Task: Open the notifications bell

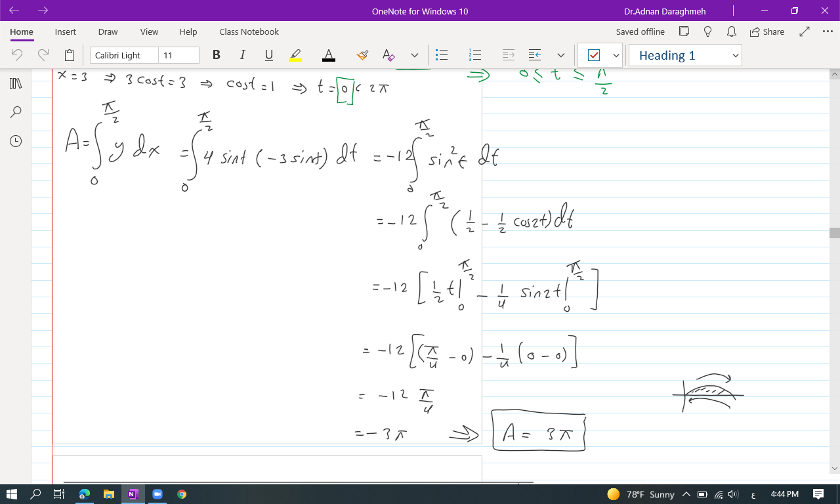Action: click(731, 31)
